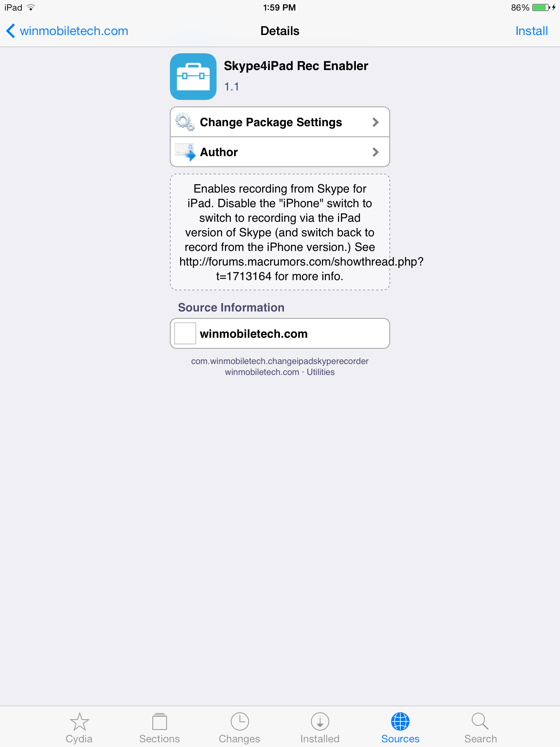This screenshot has height=747, width=560.
Task: Tap the blank winmobiletech.com source thumbnail
Action: click(185, 333)
